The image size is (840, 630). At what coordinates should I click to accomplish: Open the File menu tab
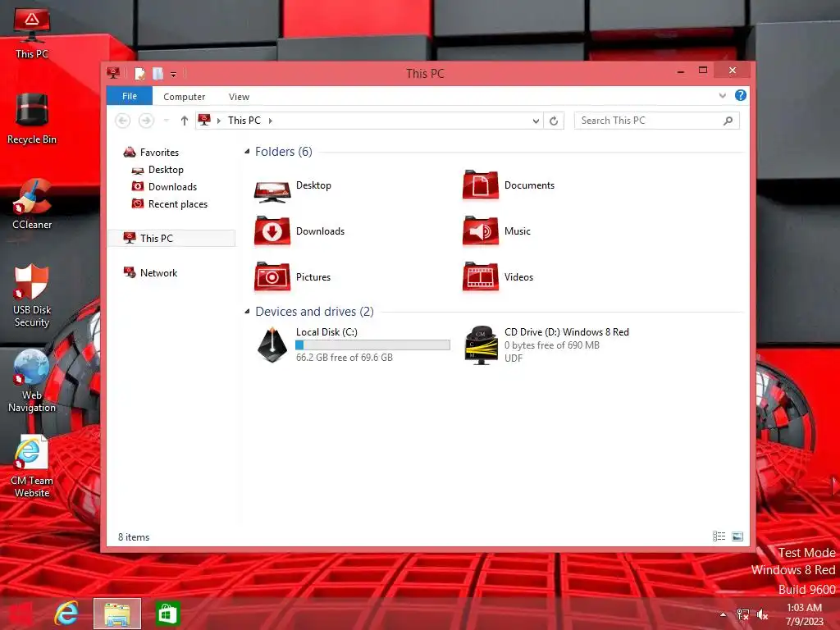(x=130, y=96)
